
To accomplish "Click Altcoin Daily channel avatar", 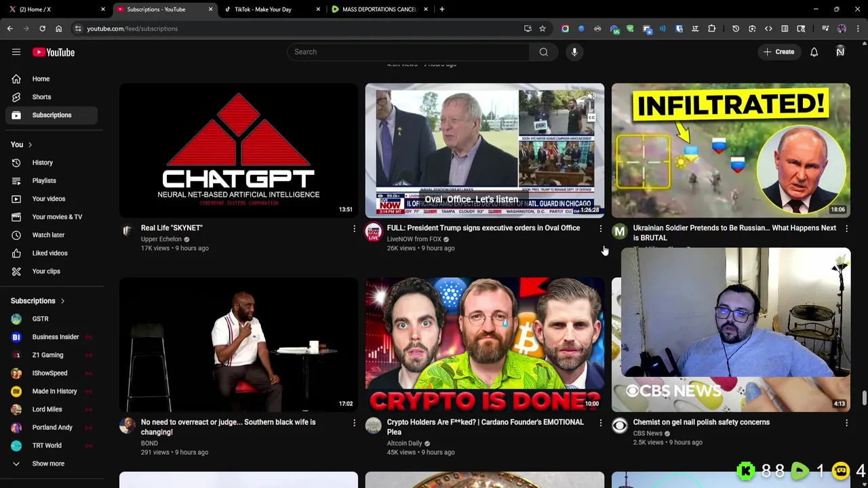I will coord(374,426).
